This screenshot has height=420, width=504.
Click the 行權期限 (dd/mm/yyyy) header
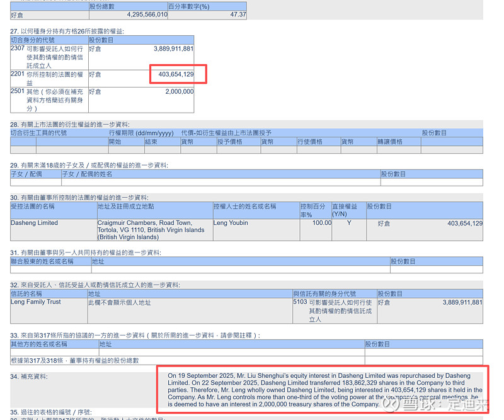point(141,133)
